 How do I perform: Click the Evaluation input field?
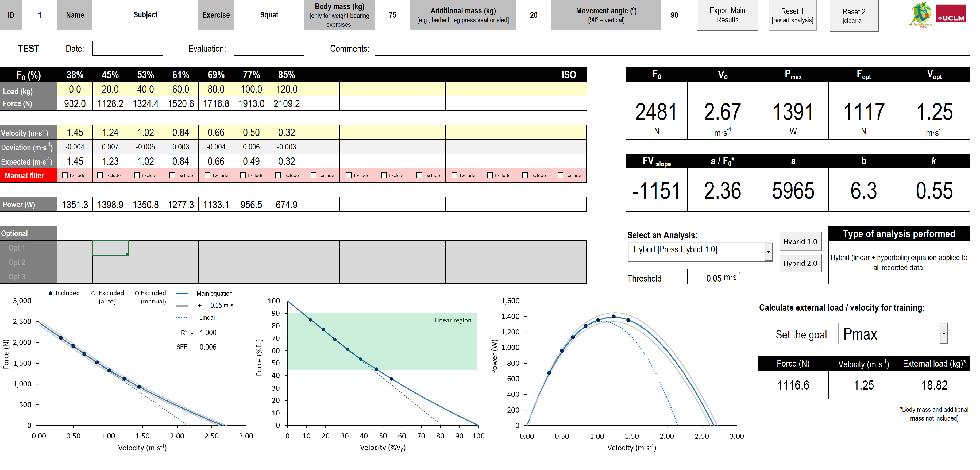(x=269, y=48)
